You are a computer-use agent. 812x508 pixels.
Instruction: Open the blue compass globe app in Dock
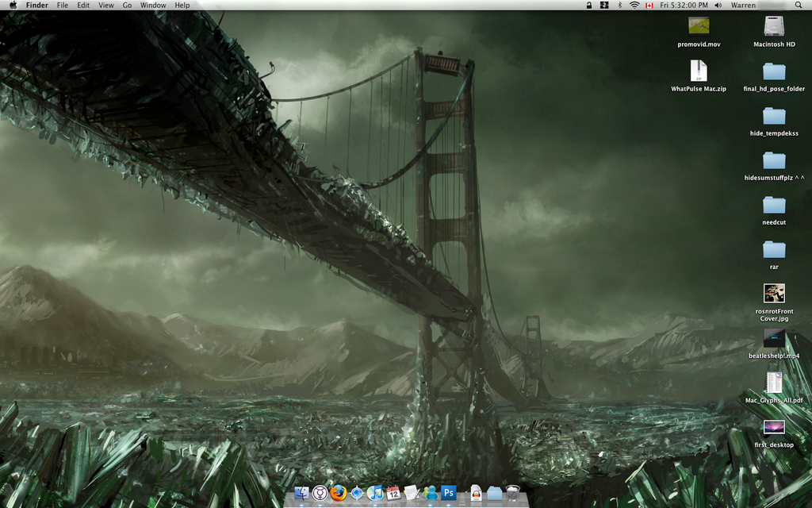coord(357,492)
